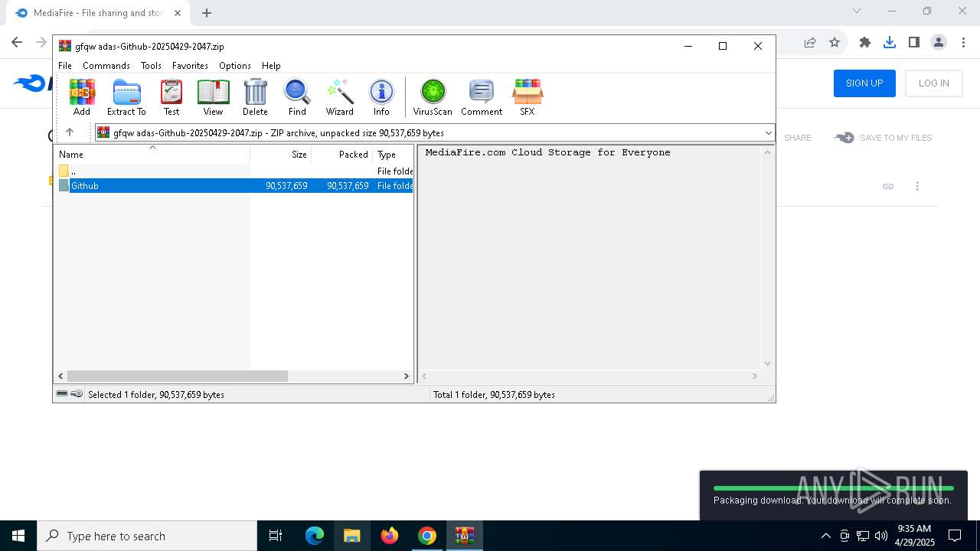The image size is (980, 551).
Task: Open the File menu
Action: click(x=65, y=66)
